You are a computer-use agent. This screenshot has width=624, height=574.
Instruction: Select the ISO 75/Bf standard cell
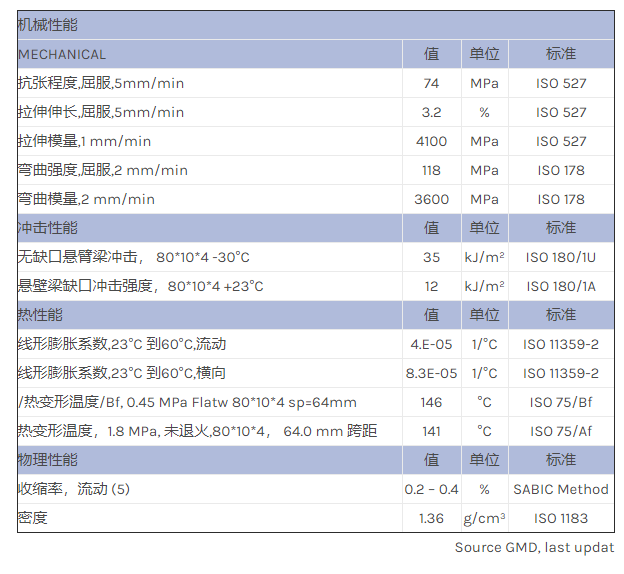[x=560, y=402]
